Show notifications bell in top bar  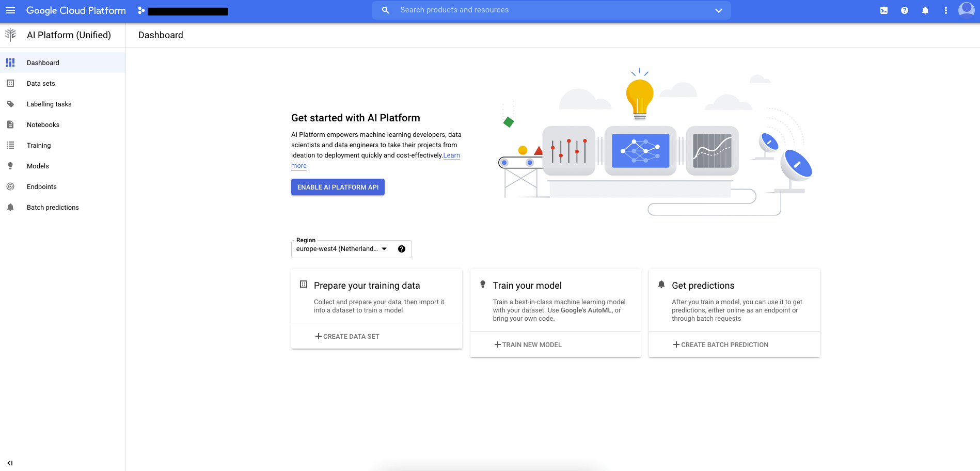coord(925,10)
